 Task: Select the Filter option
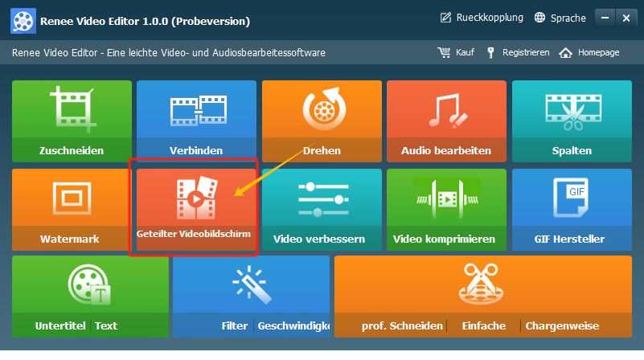click(235, 326)
